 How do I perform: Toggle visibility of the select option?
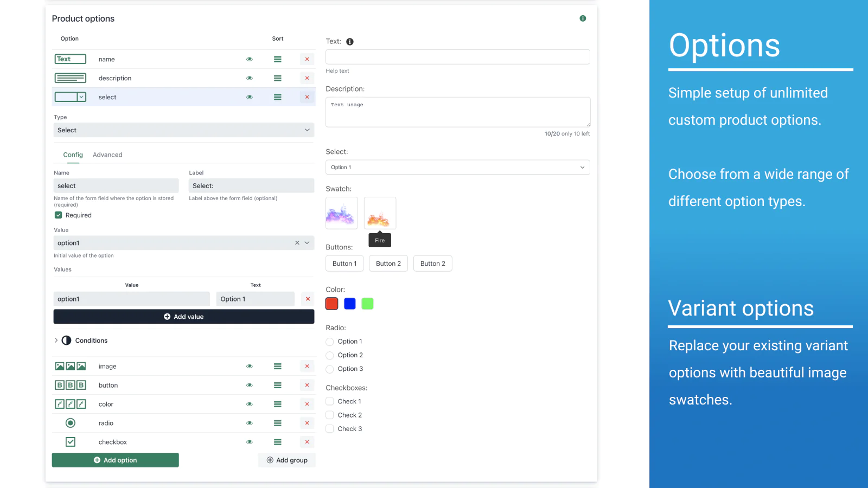(250, 97)
